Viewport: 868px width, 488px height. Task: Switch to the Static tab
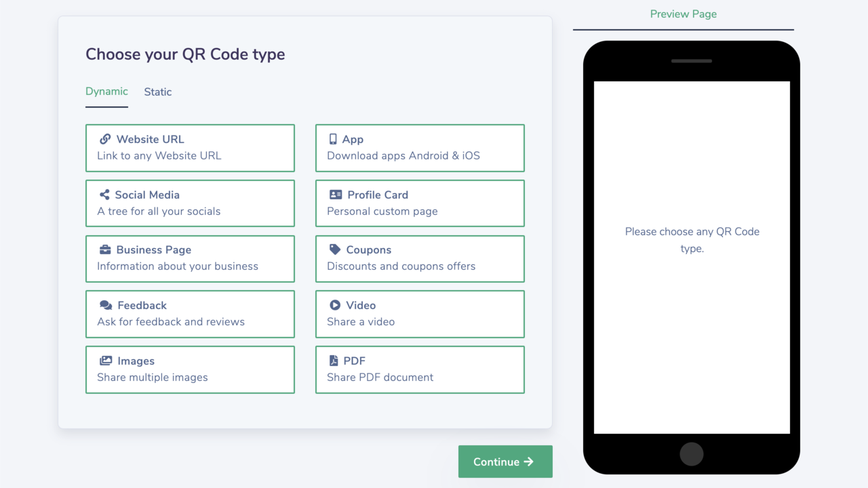(158, 92)
